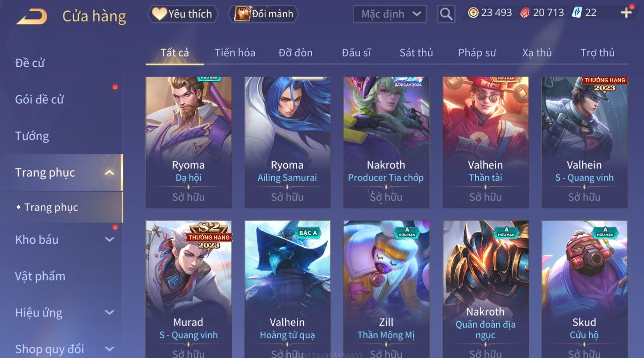Click the blue voucher ticket icon
Image resolution: width=644 pixels, height=358 pixels.
(577, 13)
